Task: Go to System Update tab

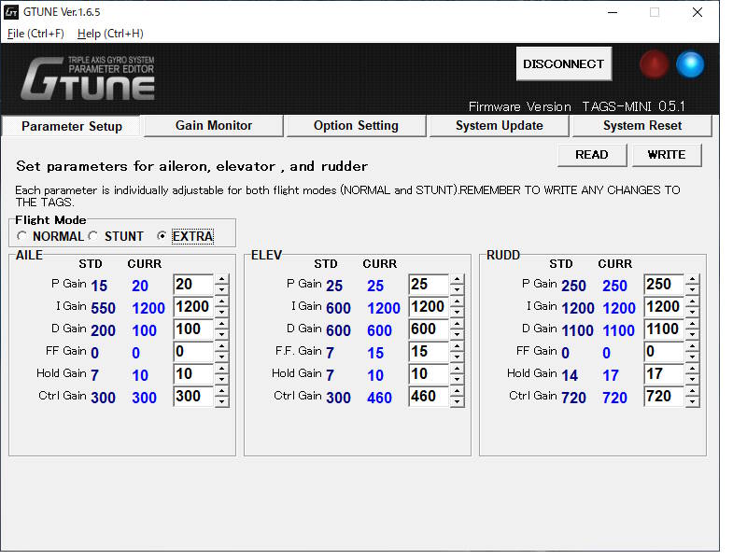Action: point(500,126)
